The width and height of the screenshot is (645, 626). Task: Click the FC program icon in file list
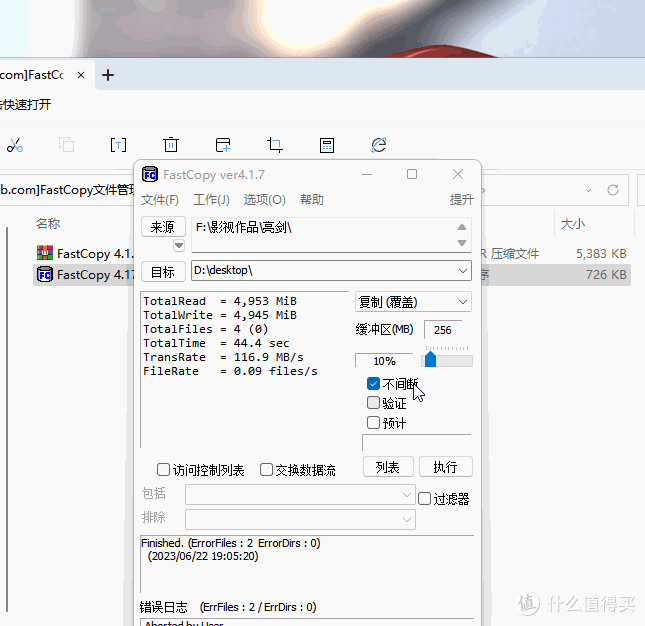click(45, 274)
